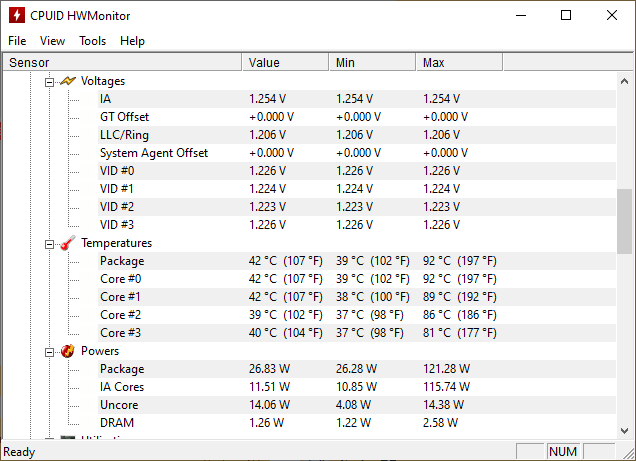This screenshot has width=636, height=461.
Task: Select the DRAM power row
Action: (x=357, y=422)
